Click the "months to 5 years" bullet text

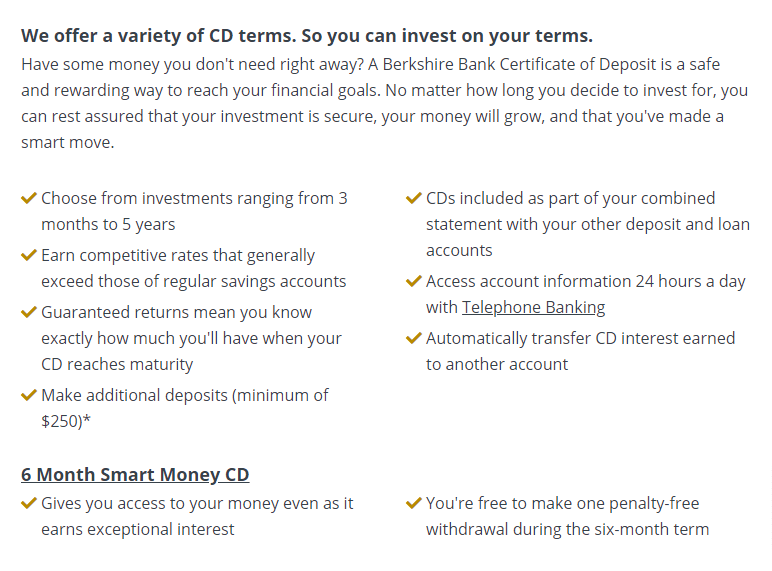click(x=108, y=224)
